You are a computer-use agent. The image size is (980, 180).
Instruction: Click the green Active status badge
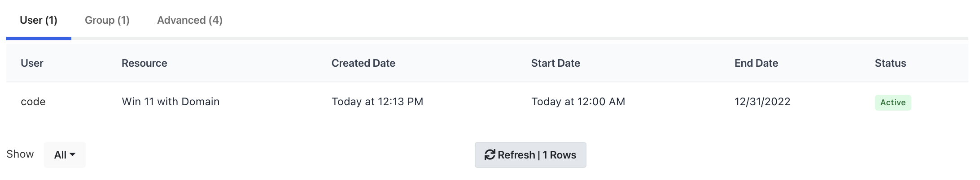(x=892, y=103)
